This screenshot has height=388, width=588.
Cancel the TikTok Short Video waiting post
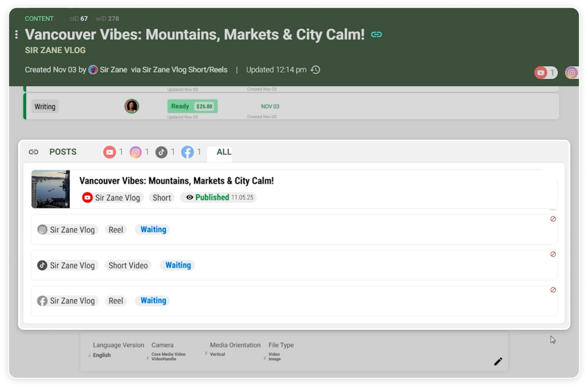click(x=553, y=254)
